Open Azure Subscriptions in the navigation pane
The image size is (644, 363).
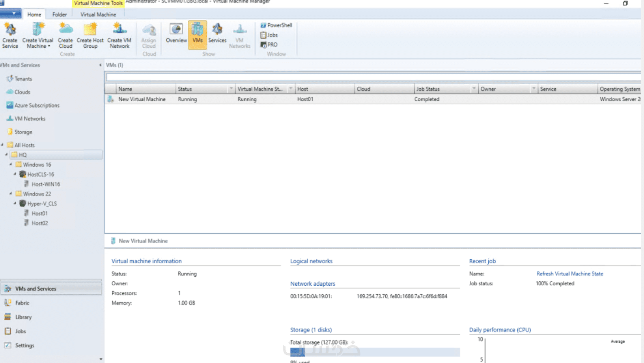point(33,106)
